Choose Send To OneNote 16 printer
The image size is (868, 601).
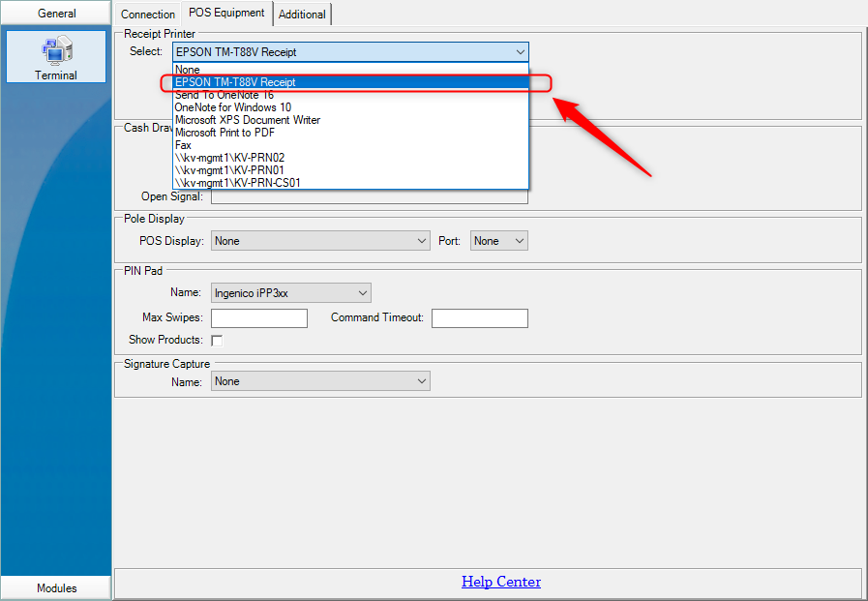pos(350,95)
